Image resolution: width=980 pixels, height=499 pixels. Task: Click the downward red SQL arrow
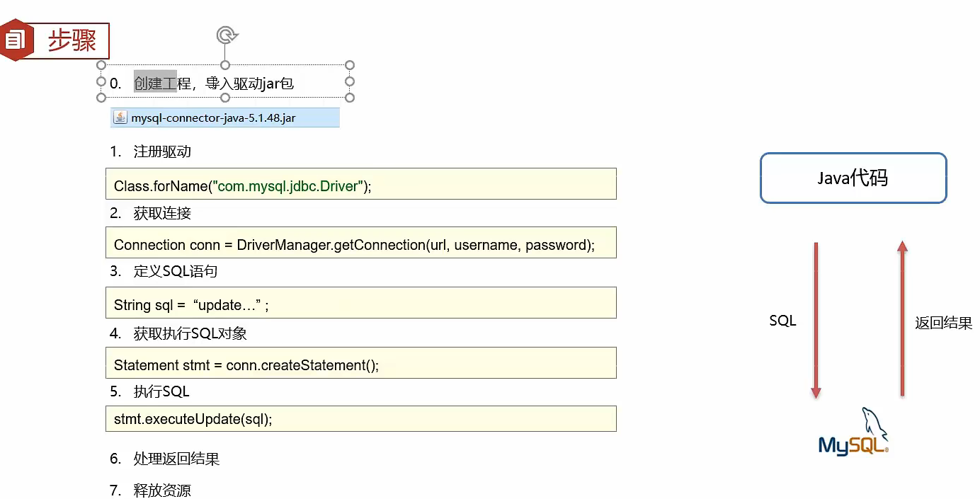816,320
